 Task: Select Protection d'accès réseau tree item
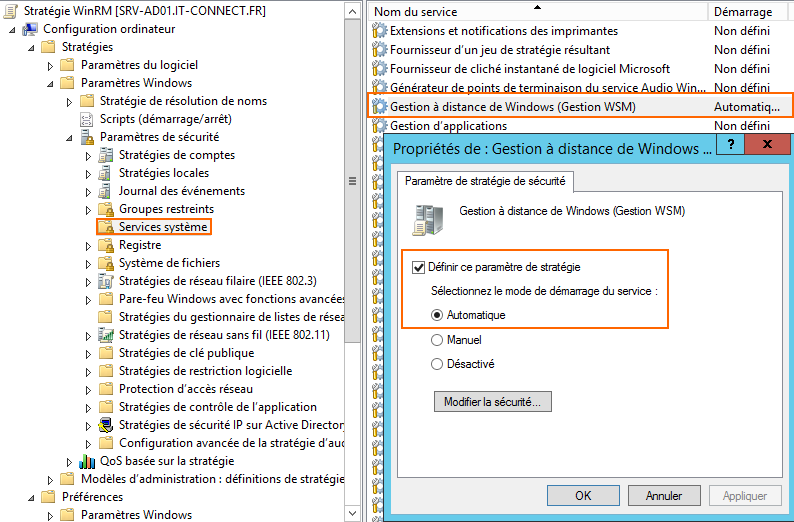[x=186, y=389]
